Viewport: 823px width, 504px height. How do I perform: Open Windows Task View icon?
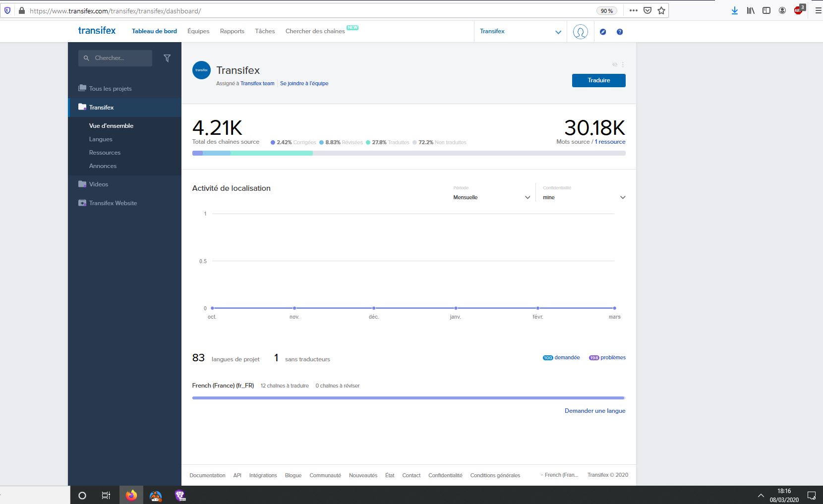pyautogui.click(x=106, y=495)
